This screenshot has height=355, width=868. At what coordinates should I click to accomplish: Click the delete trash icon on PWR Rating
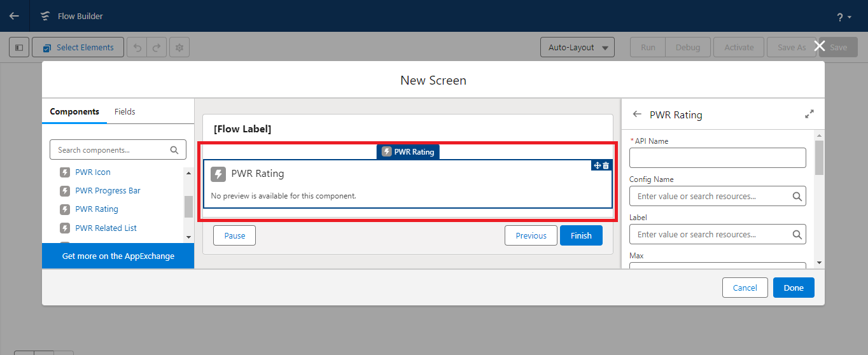(x=606, y=165)
